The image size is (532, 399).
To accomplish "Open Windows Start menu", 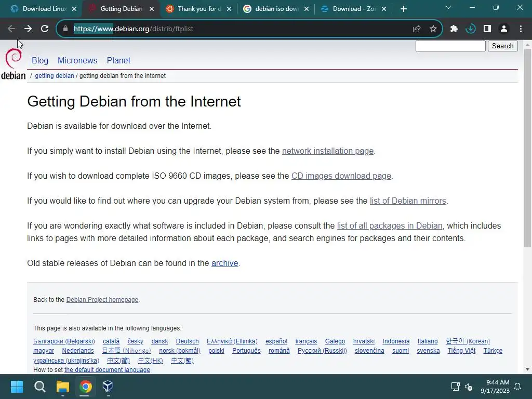I will click(x=17, y=387).
